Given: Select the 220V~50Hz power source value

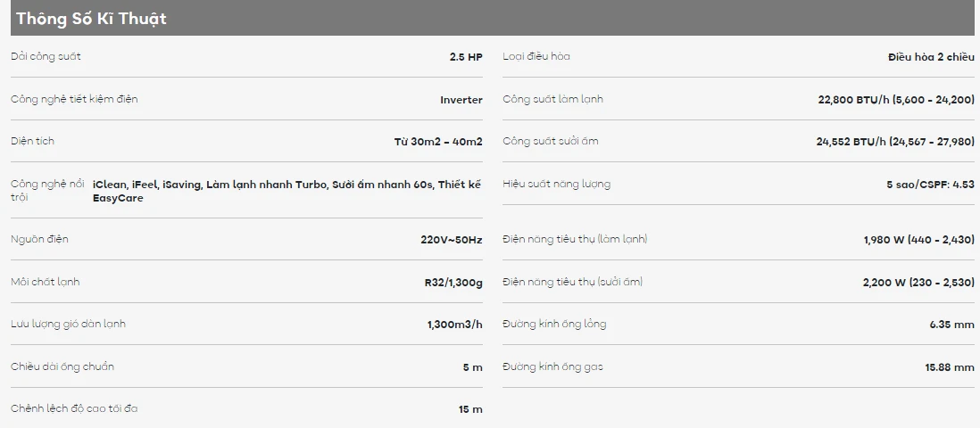Looking at the screenshot, I should pos(451,240).
